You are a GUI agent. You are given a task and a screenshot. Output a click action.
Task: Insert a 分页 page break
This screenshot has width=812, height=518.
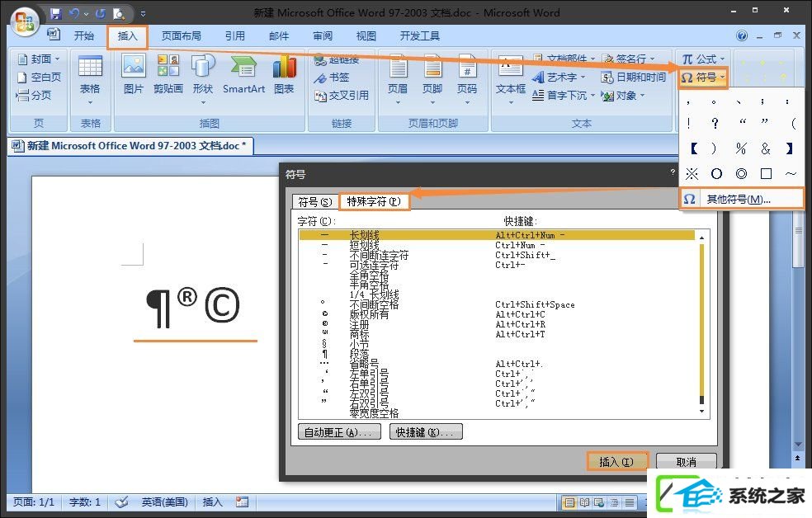click(x=34, y=95)
